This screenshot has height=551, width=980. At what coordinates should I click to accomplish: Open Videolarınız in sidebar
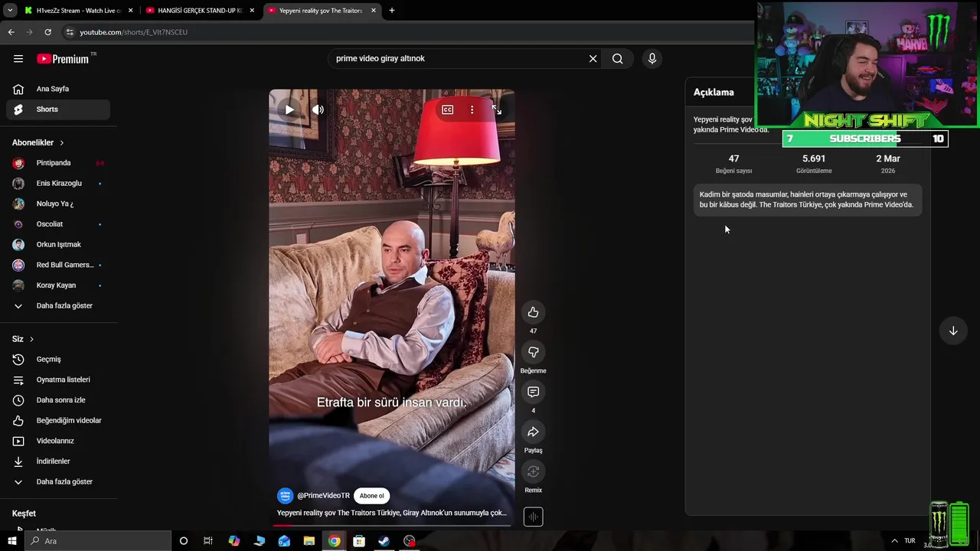point(58,441)
